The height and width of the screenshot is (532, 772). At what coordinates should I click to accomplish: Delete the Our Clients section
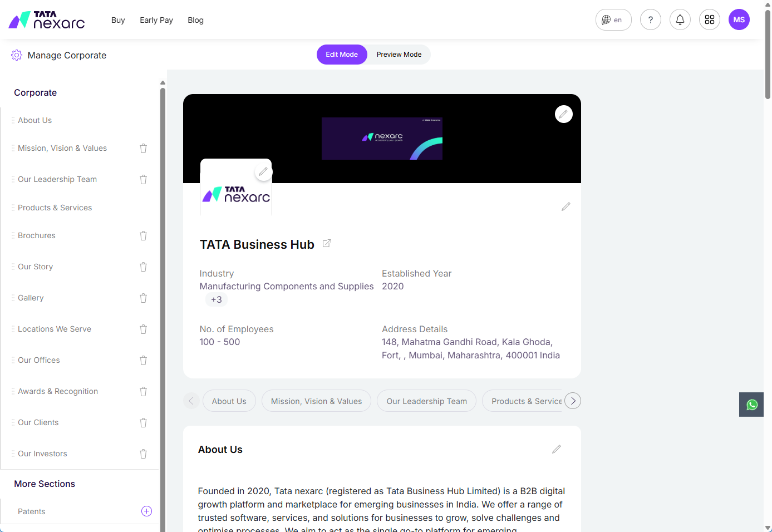[143, 422]
